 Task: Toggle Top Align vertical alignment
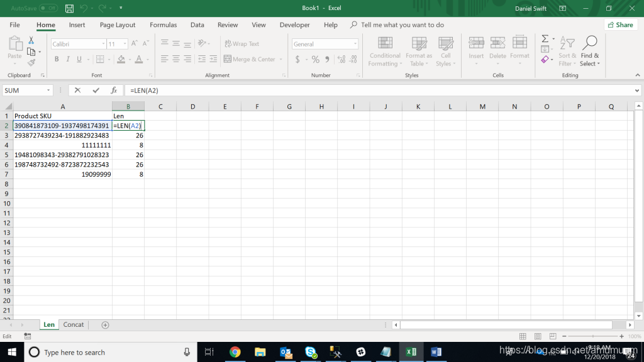pos(164,43)
